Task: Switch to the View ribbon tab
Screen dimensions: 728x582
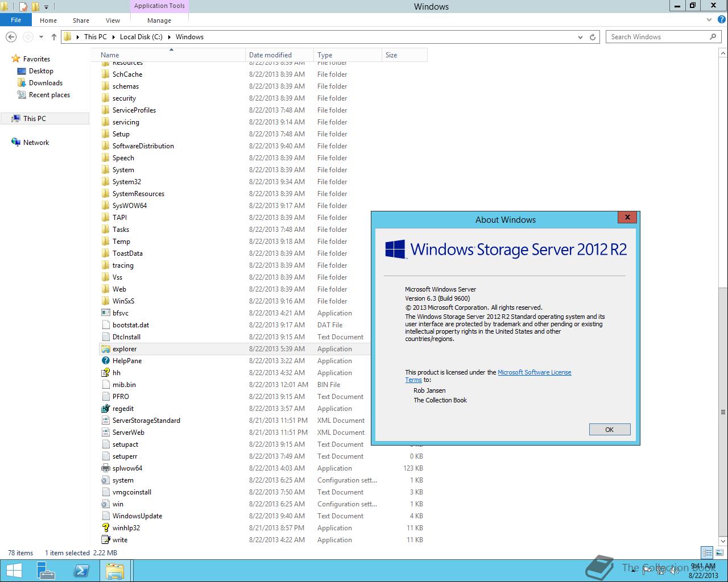Action: tap(113, 20)
